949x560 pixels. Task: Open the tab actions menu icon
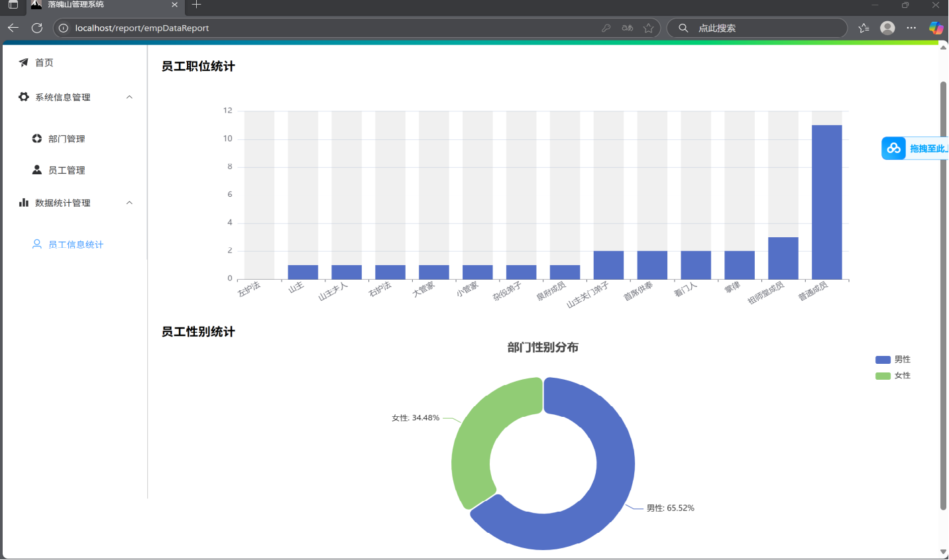(x=13, y=5)
